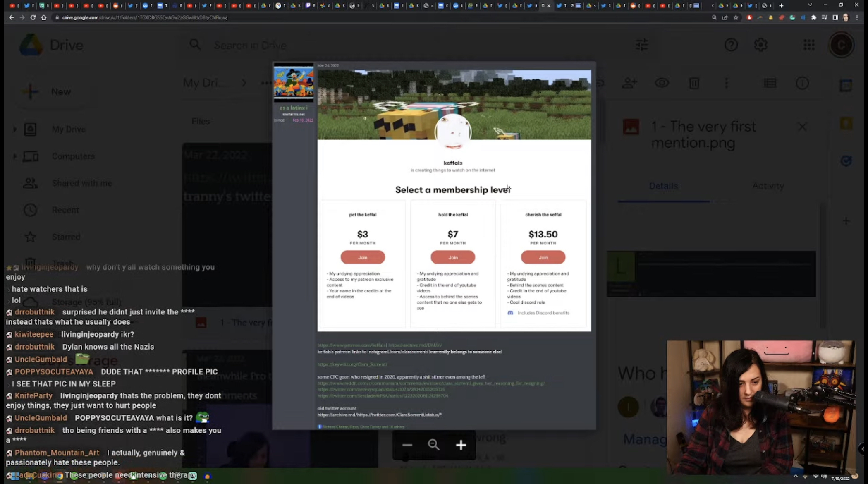The image size is (868, 484).
Task: Click the preview eye icon
Action: point(662,83)
